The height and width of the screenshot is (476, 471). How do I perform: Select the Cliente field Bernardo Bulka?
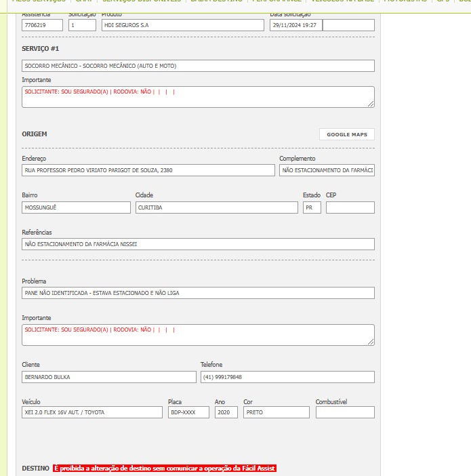109,377
